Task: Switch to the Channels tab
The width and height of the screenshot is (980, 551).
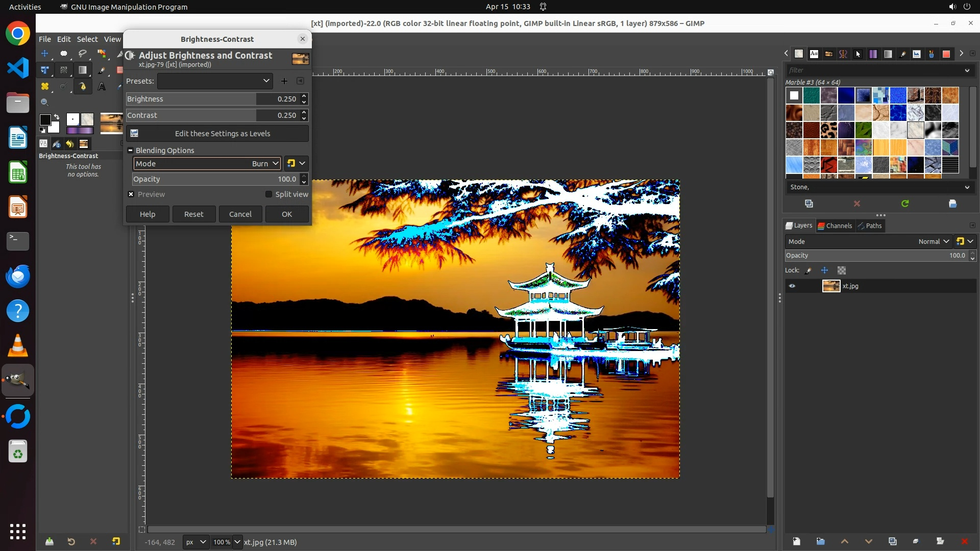Action: (x=835, y=226)
